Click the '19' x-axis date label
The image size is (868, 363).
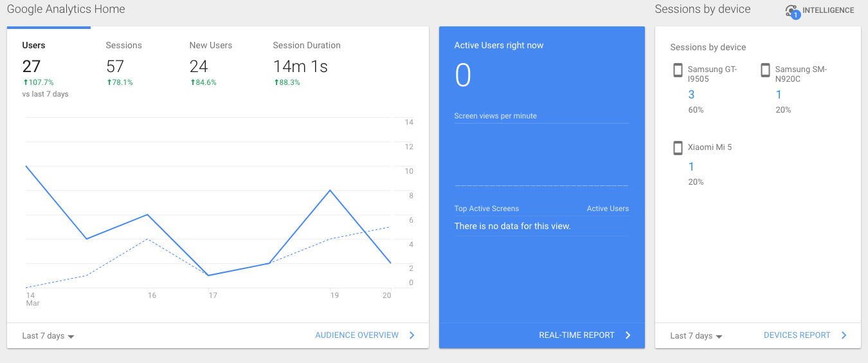pos(334,295)
